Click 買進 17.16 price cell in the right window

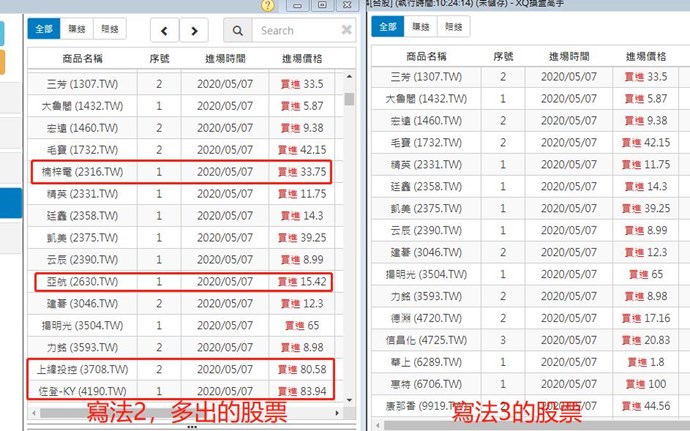646,318
